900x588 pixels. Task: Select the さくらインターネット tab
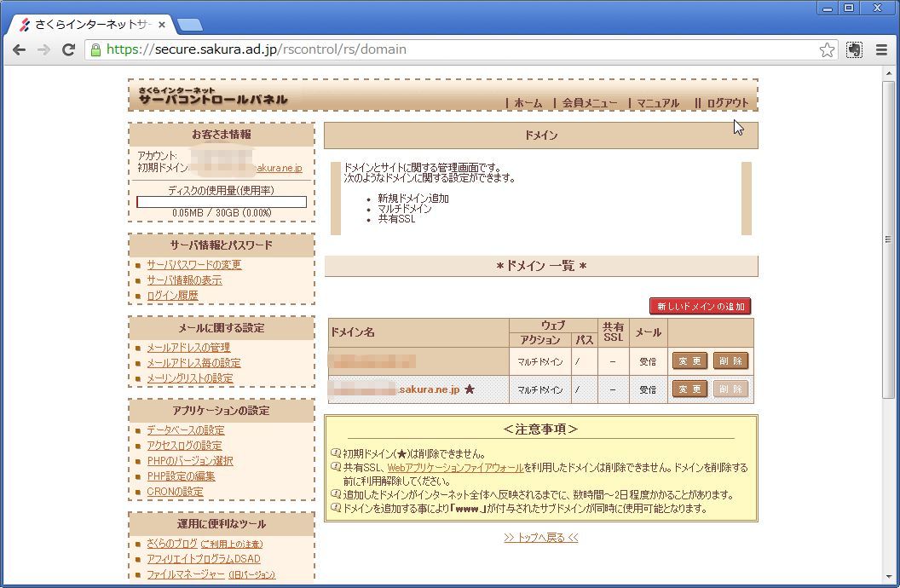92,25
